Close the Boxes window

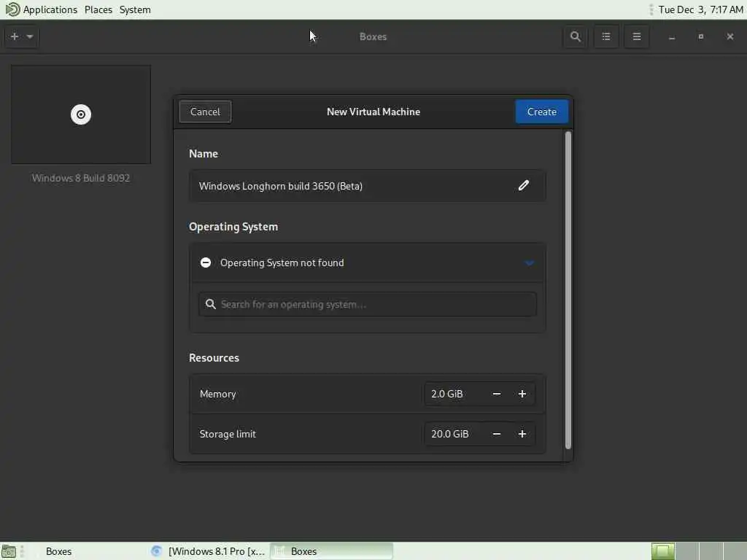click(729, 36)
